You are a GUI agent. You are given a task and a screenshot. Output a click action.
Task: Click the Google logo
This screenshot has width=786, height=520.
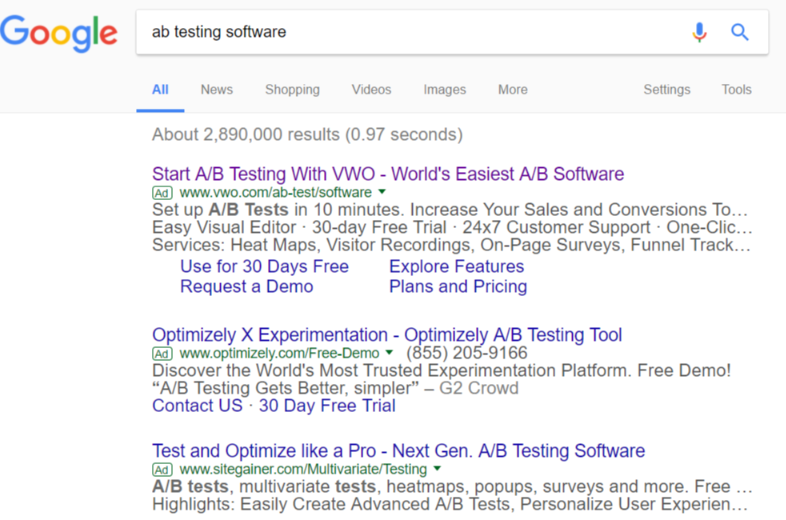(59, 33)
